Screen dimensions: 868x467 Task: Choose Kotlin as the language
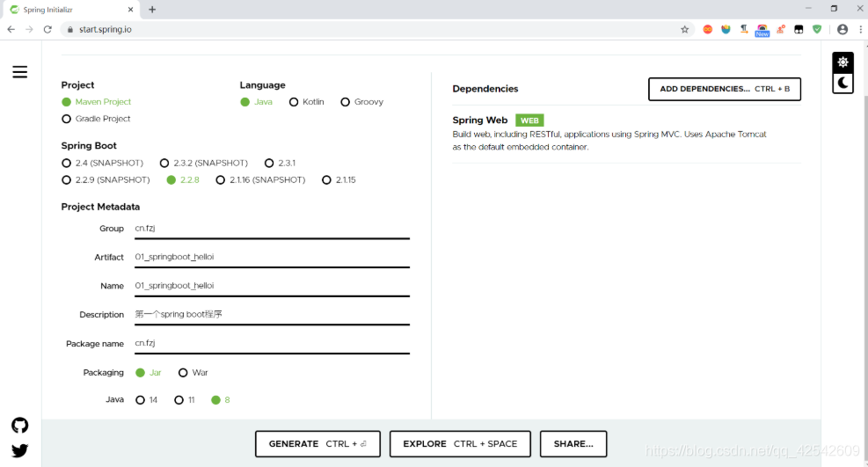click(x=307, y=102)
